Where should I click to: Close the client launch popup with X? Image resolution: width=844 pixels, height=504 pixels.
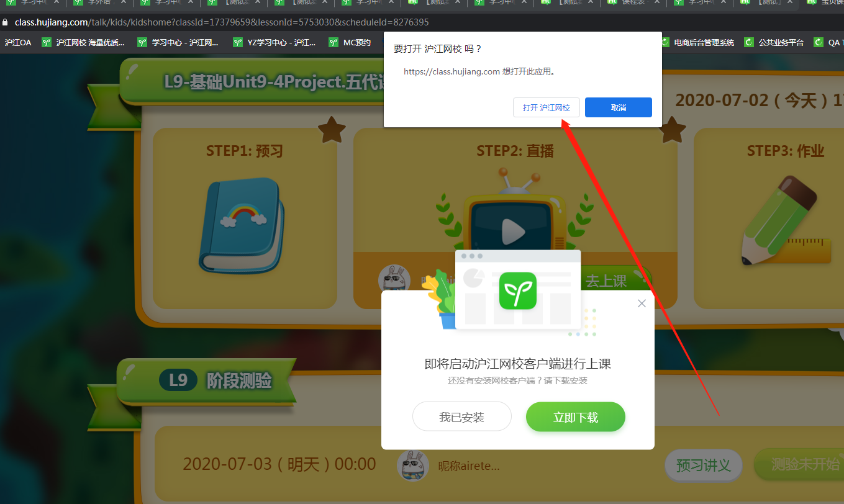(x=642, y=304)
